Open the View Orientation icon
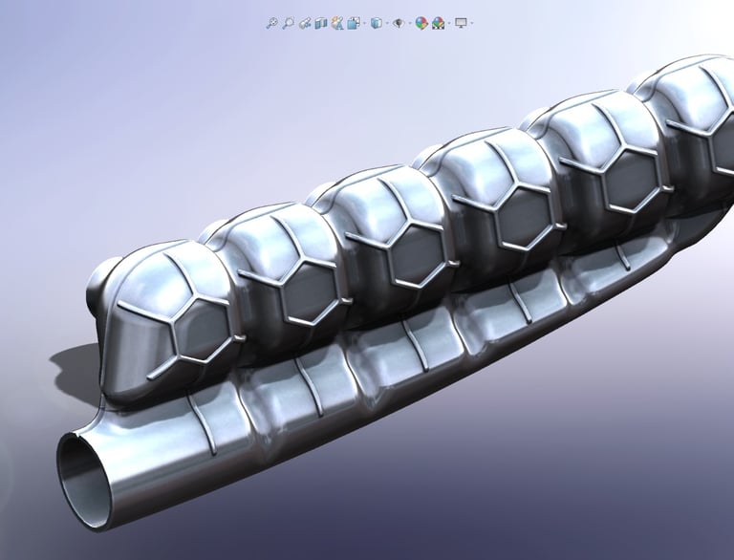Screen dimensions: 734x560 (354, 23)
